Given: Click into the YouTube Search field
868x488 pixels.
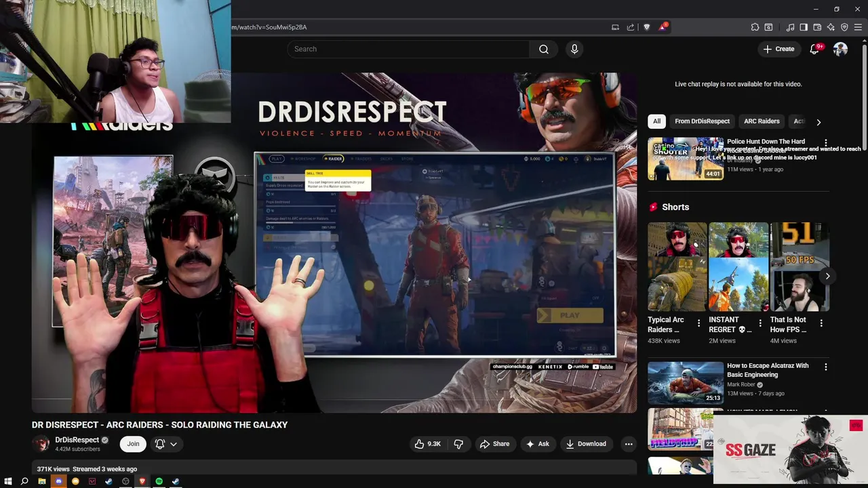Looking at the screenshot, I should (408, 49).
